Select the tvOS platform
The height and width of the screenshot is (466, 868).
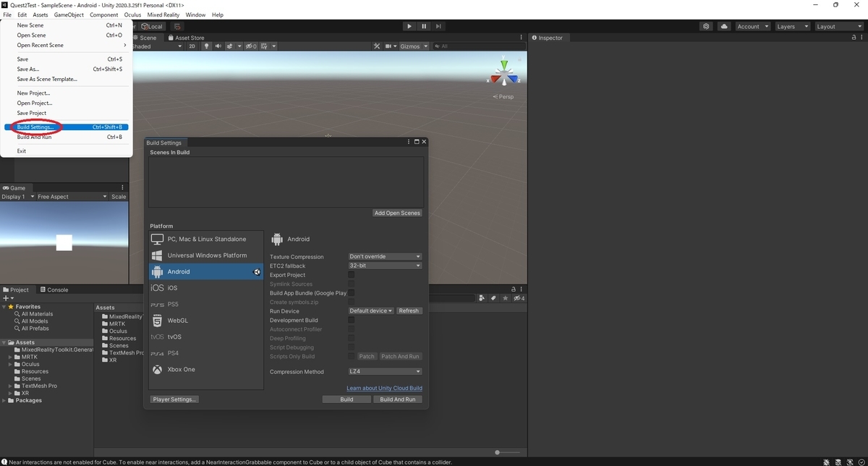(x=206, y=336)
